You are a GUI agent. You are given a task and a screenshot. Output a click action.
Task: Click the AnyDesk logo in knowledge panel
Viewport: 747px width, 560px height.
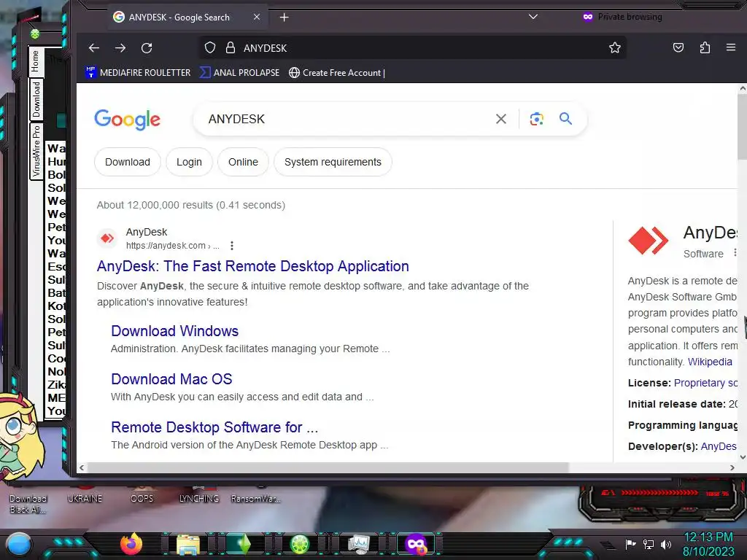tap(649, 241)
